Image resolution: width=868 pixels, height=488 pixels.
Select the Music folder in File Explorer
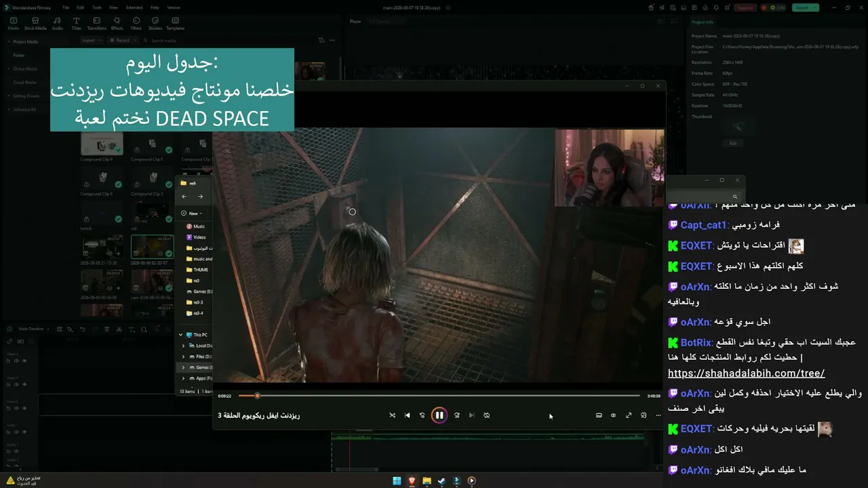coord(194,226)
